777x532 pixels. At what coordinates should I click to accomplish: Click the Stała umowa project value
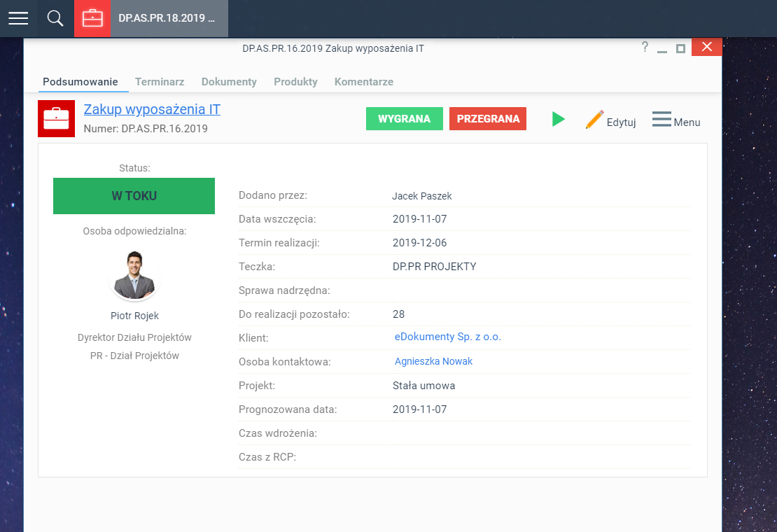pos(423,386)
